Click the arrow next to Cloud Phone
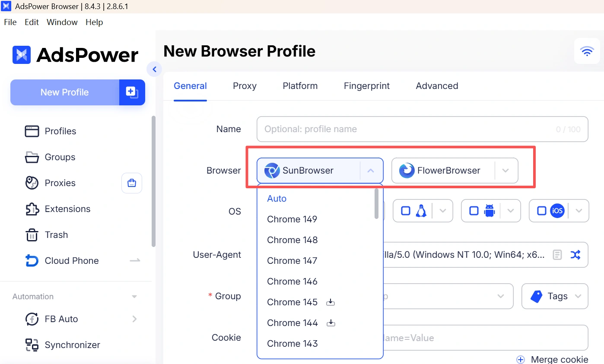 [x=135, y=261]
